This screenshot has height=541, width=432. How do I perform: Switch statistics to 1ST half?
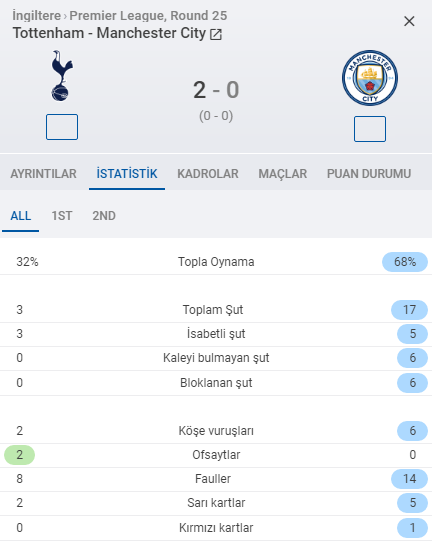62,216
